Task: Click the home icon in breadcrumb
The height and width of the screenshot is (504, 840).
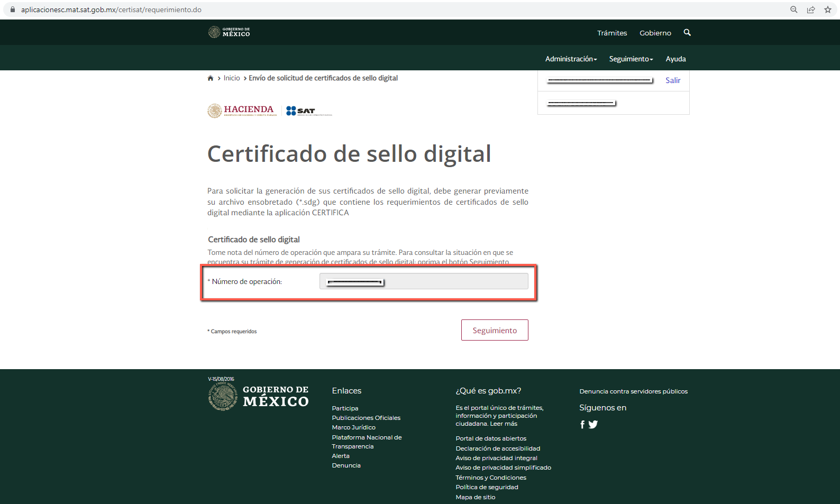Action: tap(211, 78)
